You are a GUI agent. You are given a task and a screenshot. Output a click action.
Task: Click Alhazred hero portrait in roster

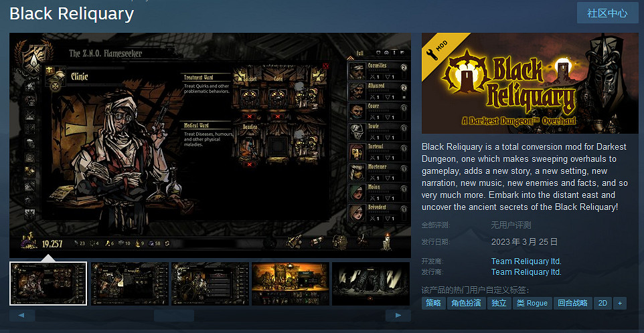(x=357, y=92)
